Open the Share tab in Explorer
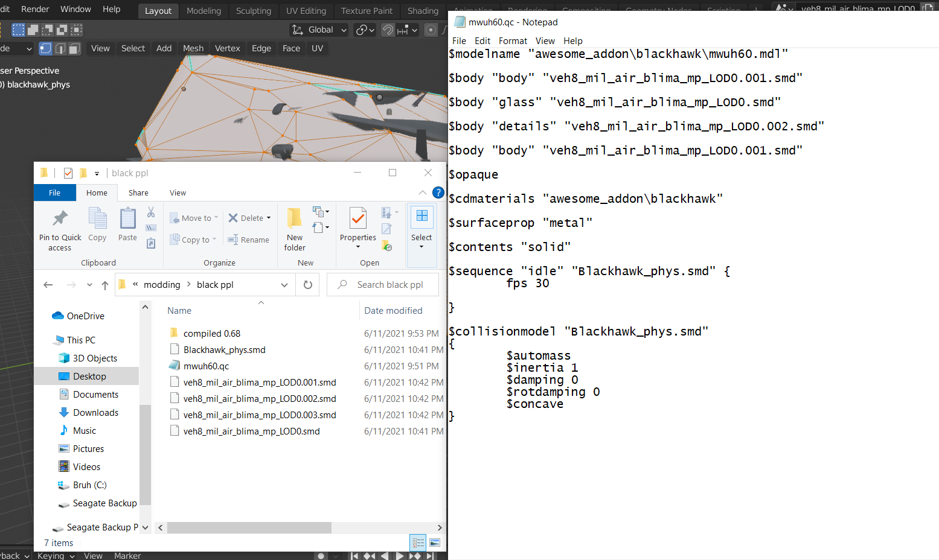 point(138,192)
